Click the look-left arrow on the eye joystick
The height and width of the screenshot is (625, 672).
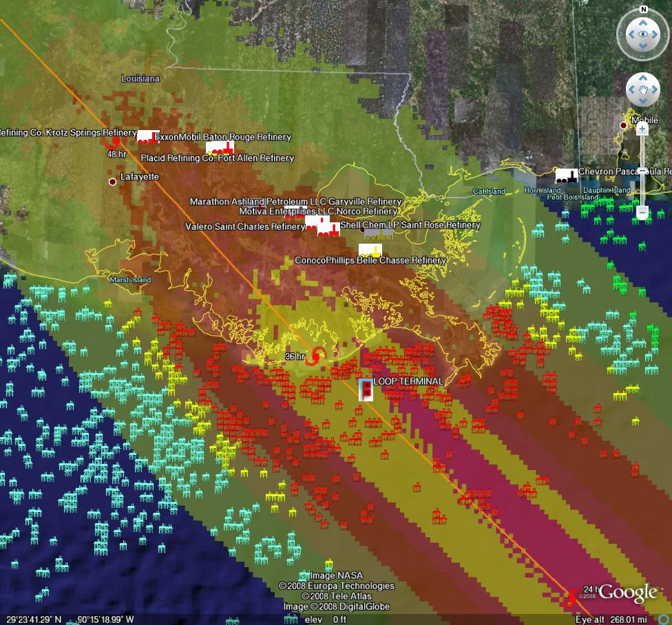(631, 34)
